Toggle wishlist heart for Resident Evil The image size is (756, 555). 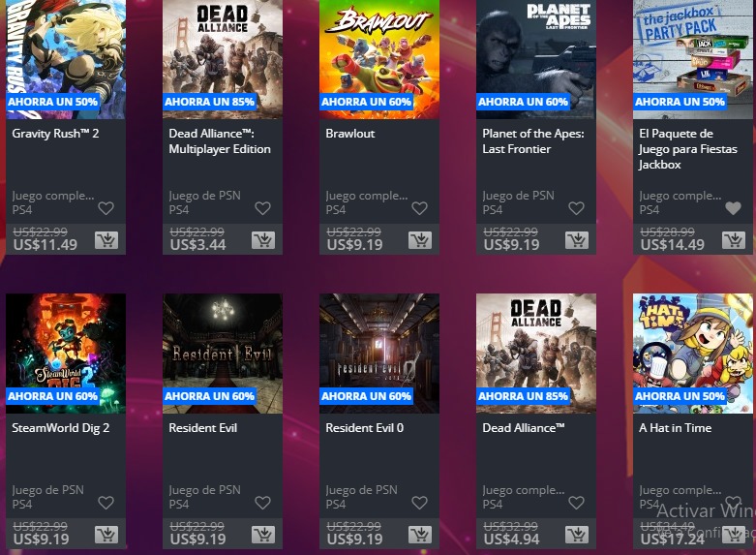pos(262,503)
